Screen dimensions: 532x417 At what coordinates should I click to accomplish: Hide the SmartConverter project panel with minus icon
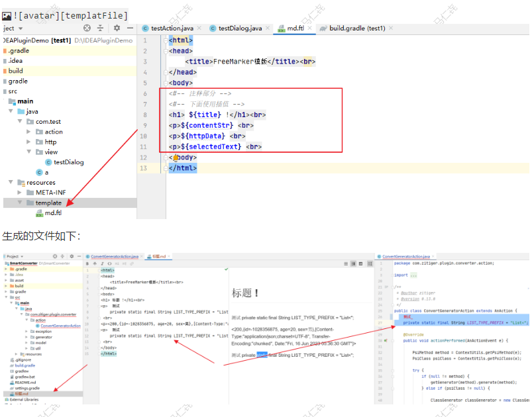pyautogui.click(x=79, y=256)
